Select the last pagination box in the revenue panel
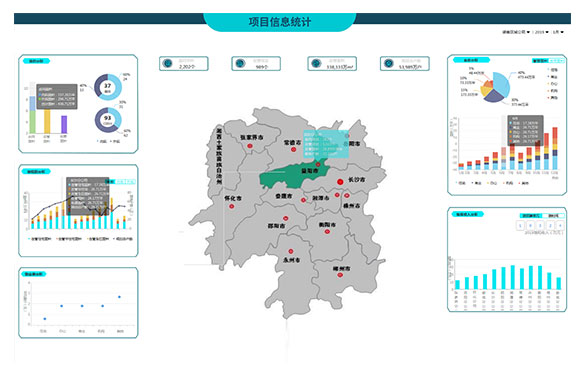585x376 pixels. (x=559, y=225)
